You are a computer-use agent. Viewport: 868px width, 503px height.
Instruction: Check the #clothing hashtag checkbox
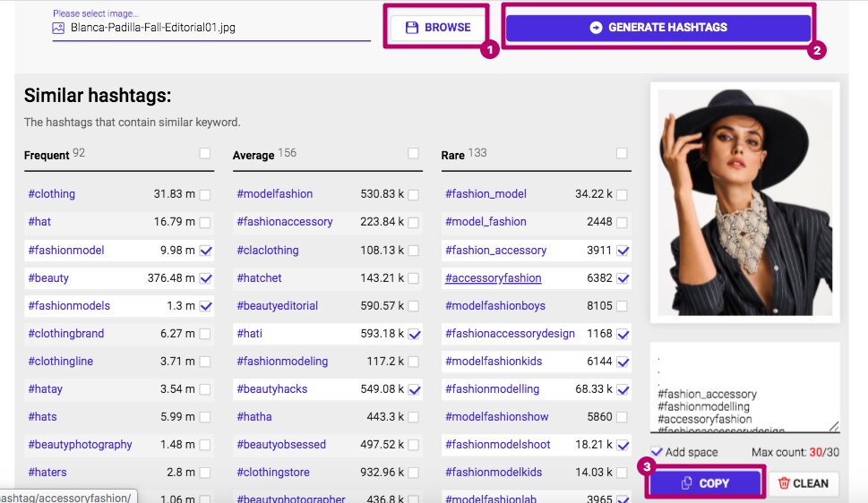pyautogui.click(x=205, y=194)
